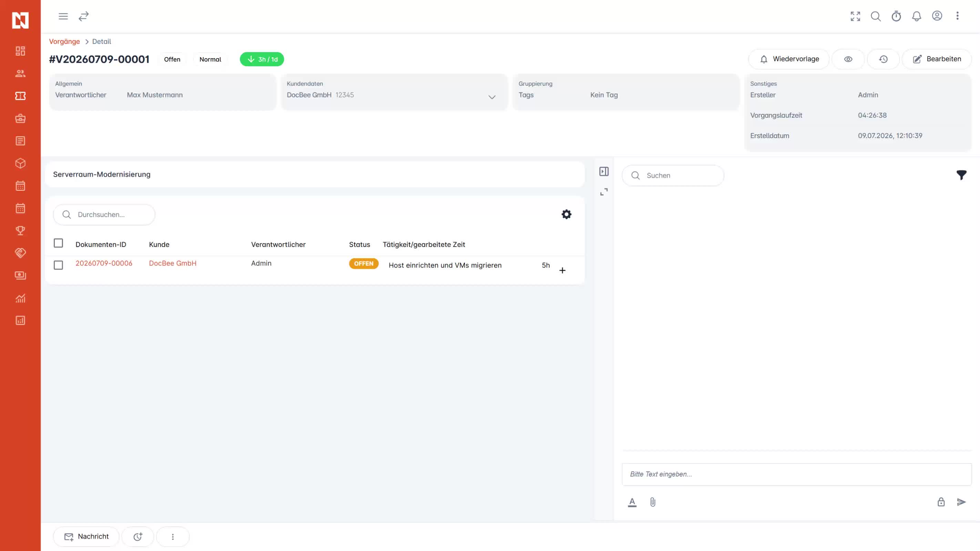
Task: Open the bottom bar three-dot menu
Action: coord(173,537)
